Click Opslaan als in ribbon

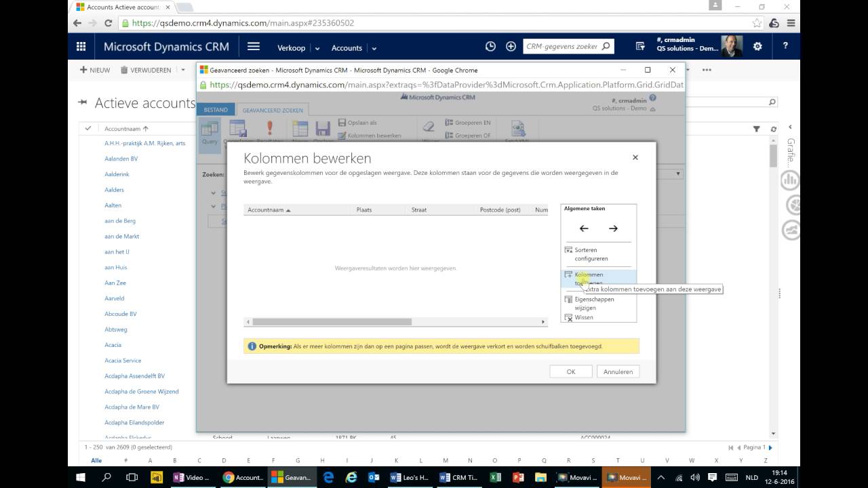click(357, 123)
